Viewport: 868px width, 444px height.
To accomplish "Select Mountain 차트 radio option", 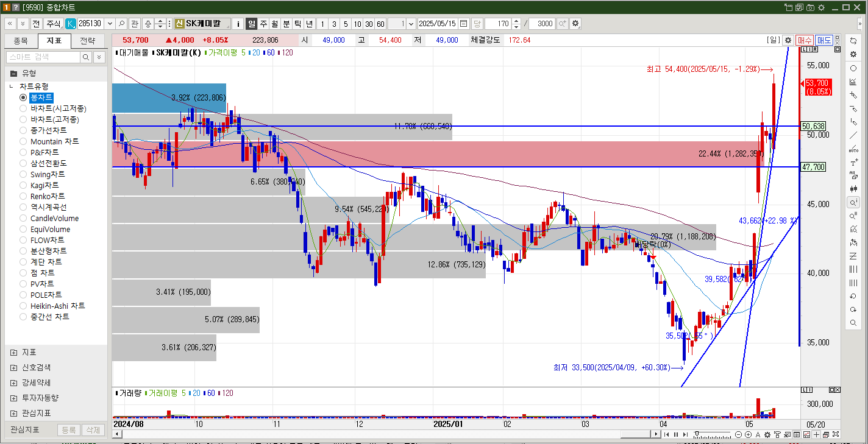I will (23, 141).
